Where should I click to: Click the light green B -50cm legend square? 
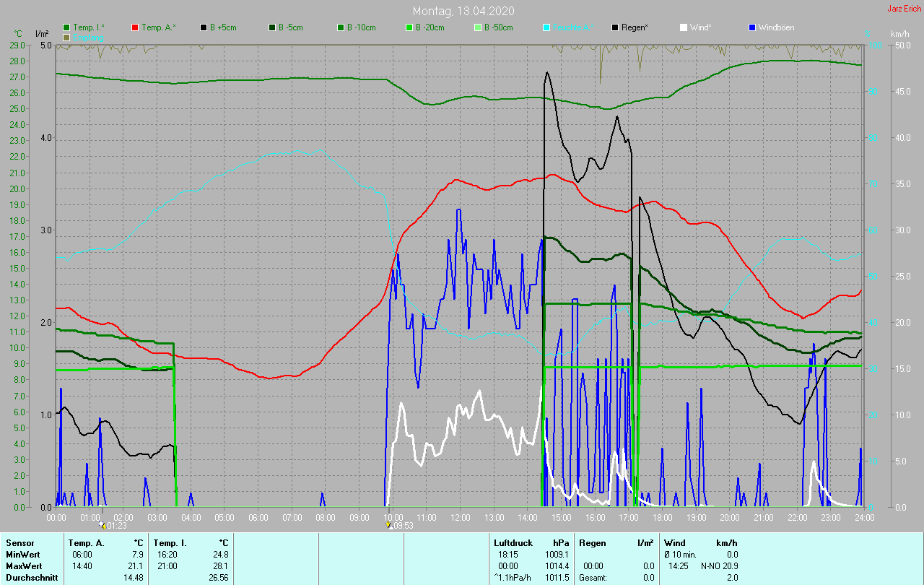(477, 27)
